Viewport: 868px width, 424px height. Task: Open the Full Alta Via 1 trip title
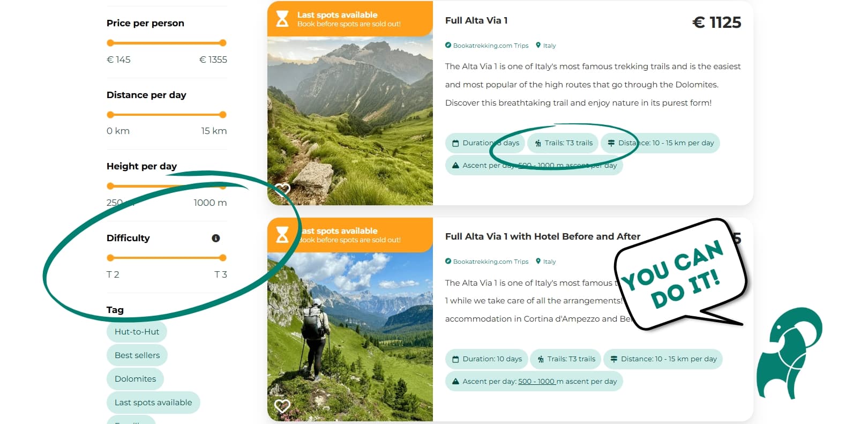476,20
